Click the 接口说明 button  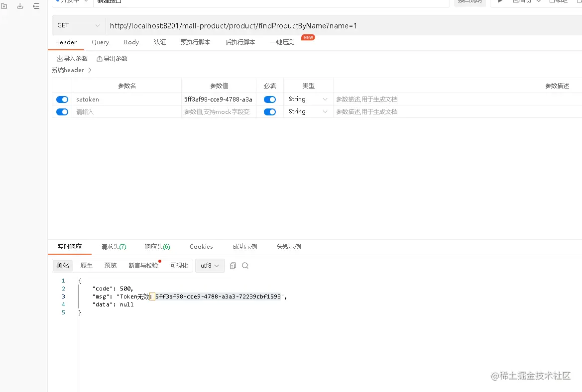(x=470, y=1)
